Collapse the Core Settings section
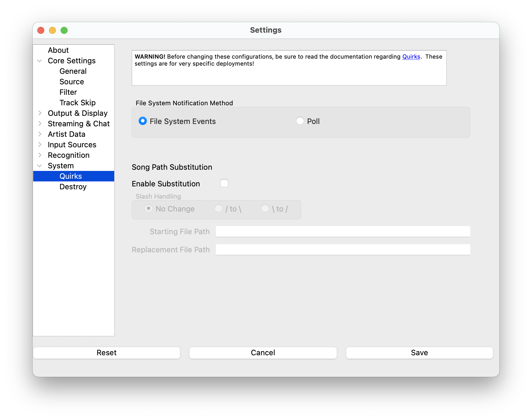532x420 pixels. click(x=40, y=61)
